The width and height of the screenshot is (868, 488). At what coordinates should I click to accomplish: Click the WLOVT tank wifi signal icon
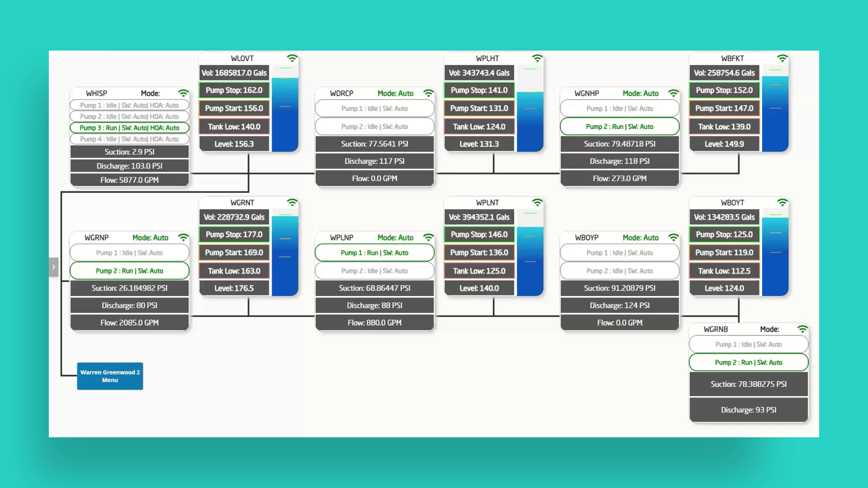tap(292, 58)
